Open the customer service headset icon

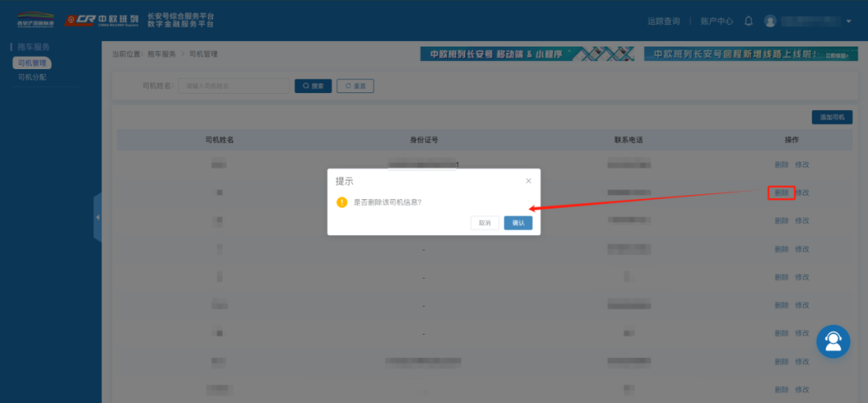[x=833, y=341]
